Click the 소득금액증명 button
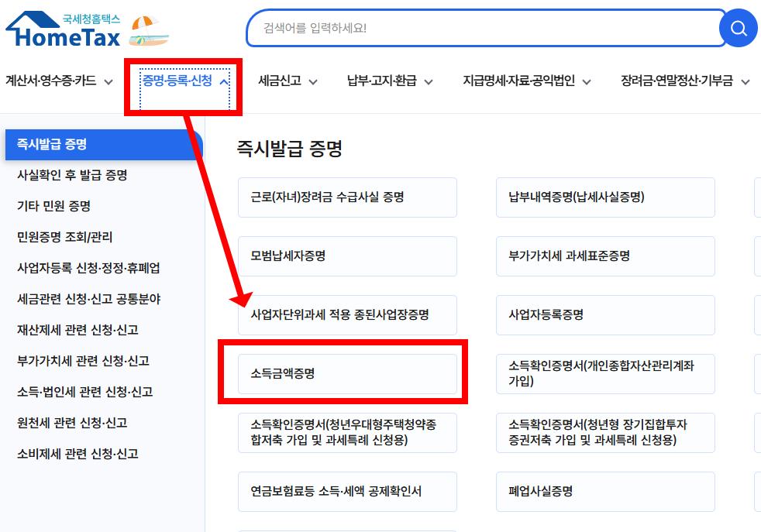The image size is (761, 532). 347,375
